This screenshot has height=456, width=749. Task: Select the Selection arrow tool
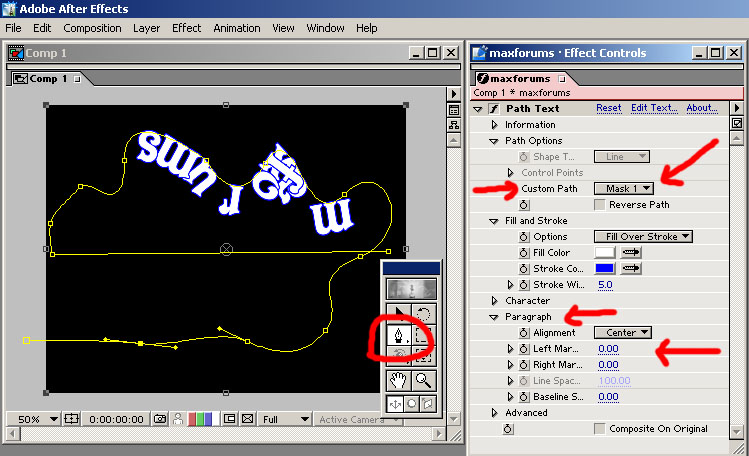(398, 314)
